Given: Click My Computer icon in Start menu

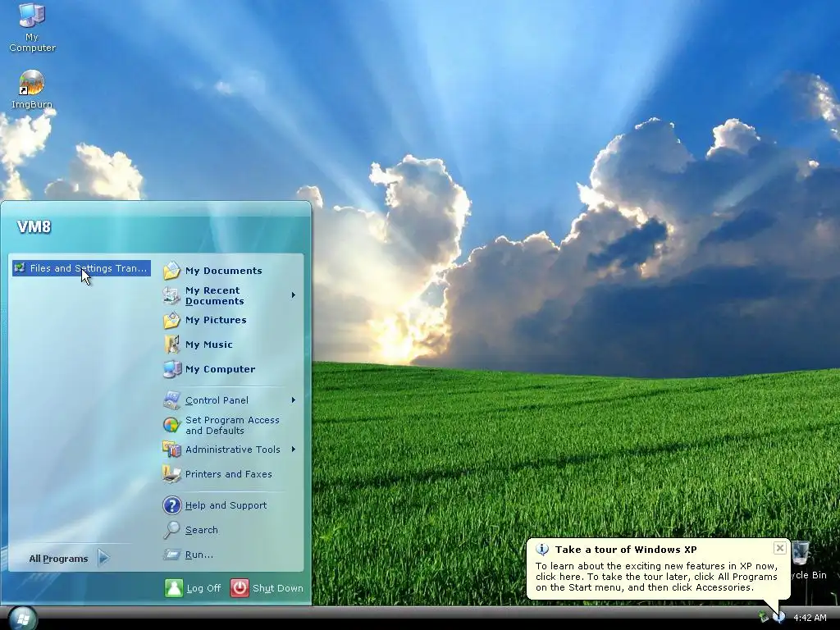Looking at the screenshot, I should [171, 368].
